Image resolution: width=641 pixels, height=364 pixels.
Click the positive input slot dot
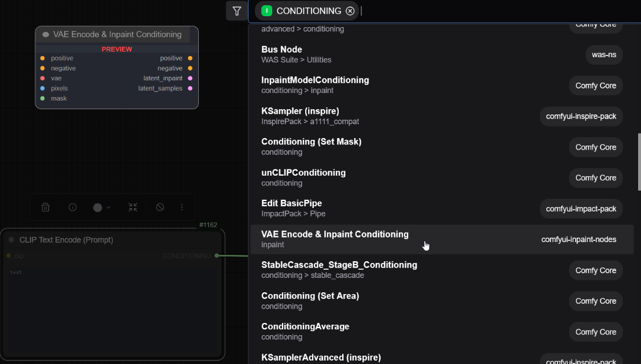tap(43, 58)
